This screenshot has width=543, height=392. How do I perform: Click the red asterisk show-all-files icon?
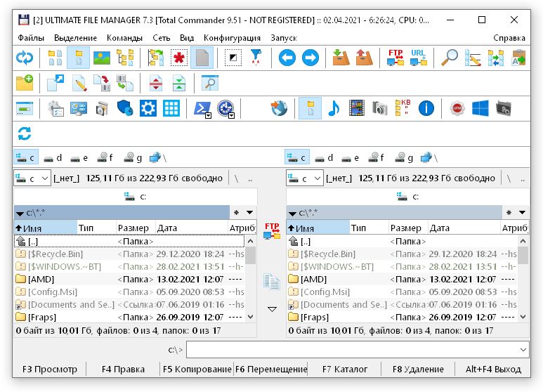(179, 58)
